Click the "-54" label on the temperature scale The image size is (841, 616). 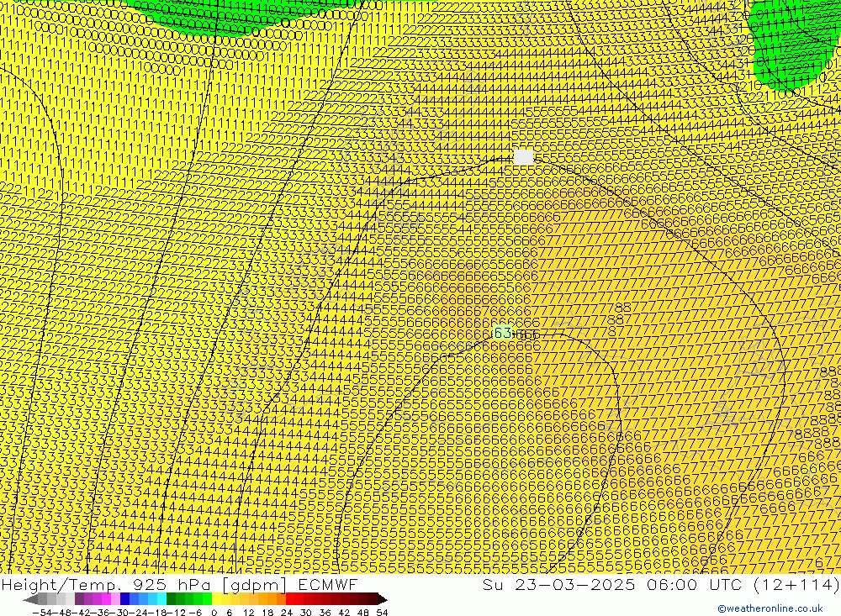click(x=43, y=613)
